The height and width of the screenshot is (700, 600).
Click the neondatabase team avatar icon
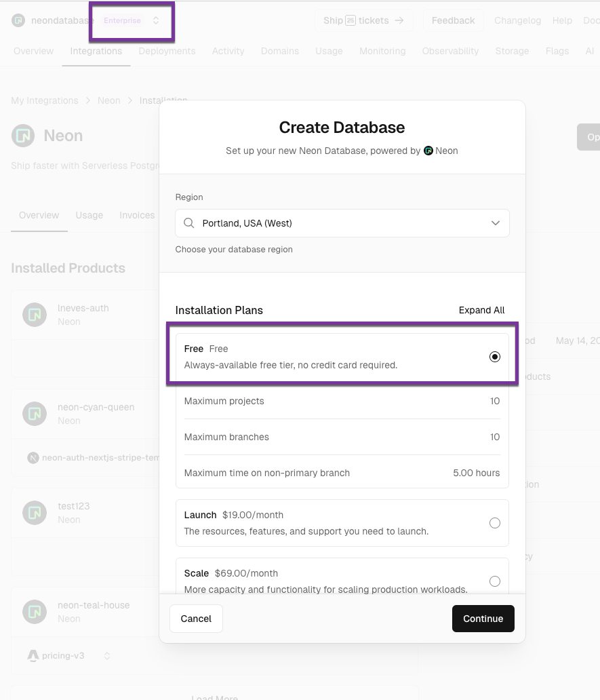[18, 20]
